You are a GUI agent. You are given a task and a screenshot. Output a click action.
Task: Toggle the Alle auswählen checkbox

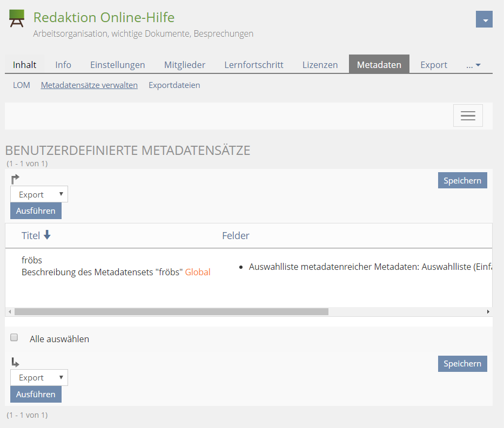point(15,338)
